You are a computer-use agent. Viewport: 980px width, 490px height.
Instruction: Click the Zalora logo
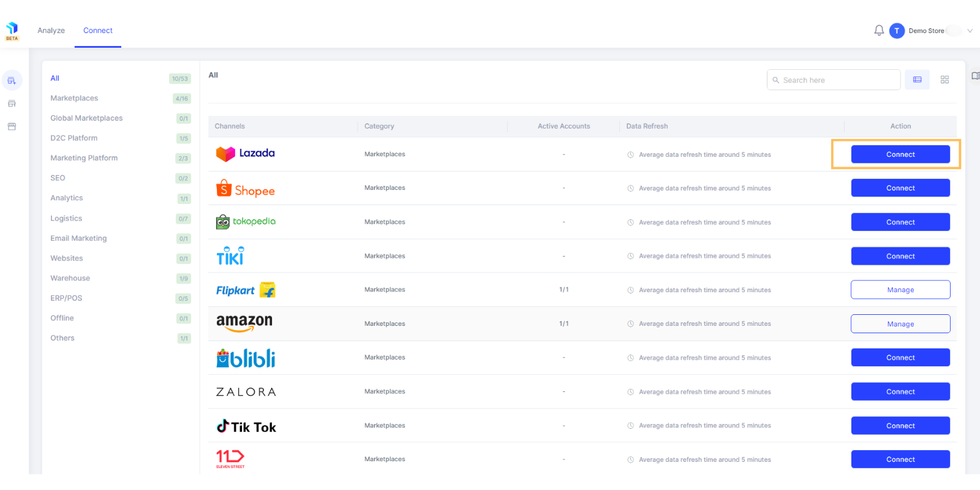246,392
